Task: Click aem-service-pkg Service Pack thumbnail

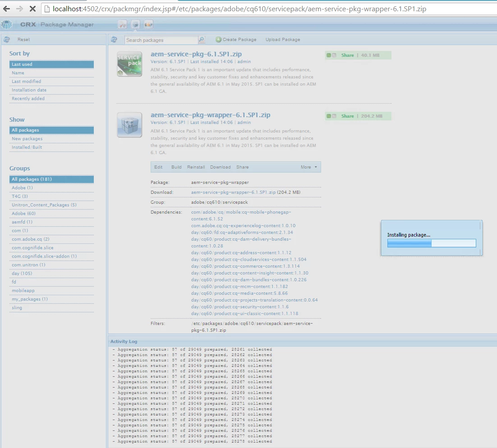Action: (x=129, y=64)
